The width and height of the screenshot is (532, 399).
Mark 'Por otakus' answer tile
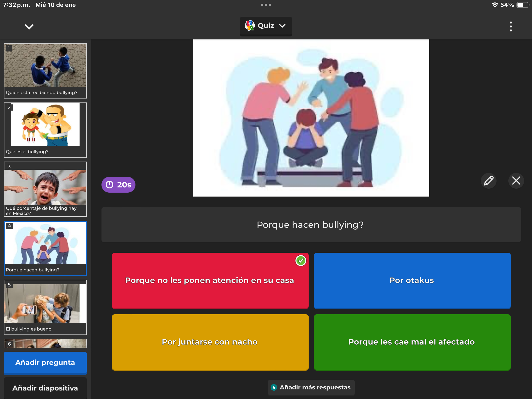coord(412,280)
